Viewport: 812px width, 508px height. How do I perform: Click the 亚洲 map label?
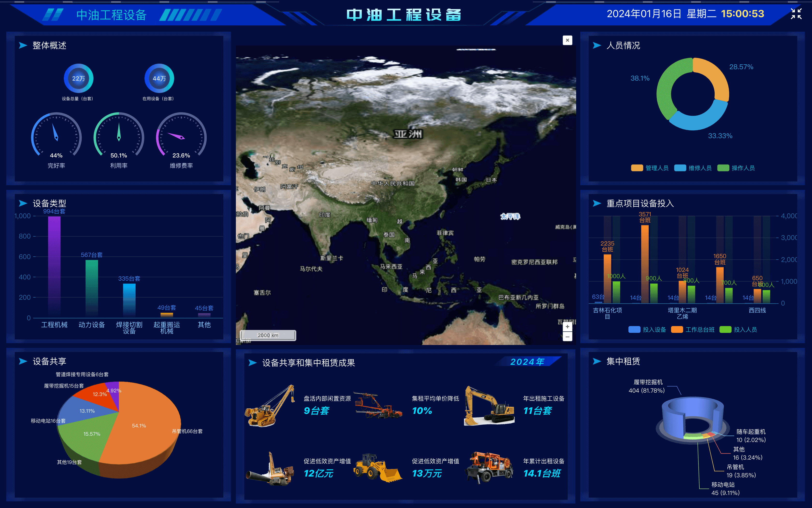pyautogui.click(x=408, y=134)
